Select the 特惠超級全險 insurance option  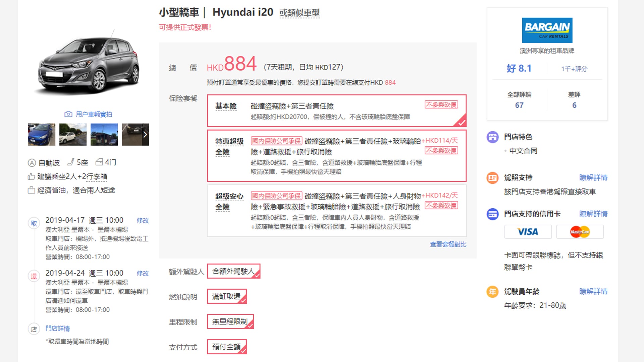point(336,156)
